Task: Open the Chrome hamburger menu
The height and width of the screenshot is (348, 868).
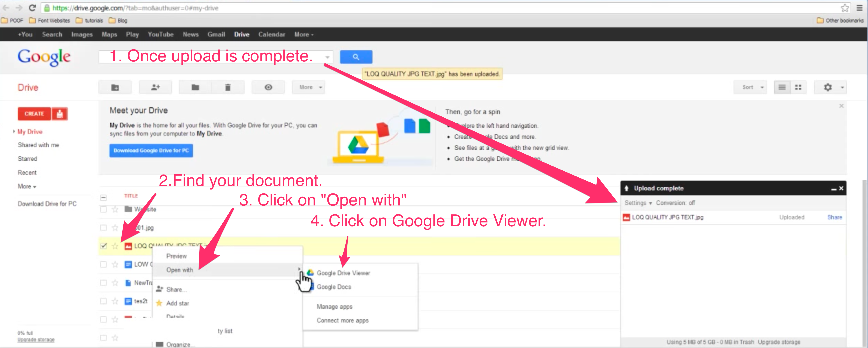Action: 860,8
